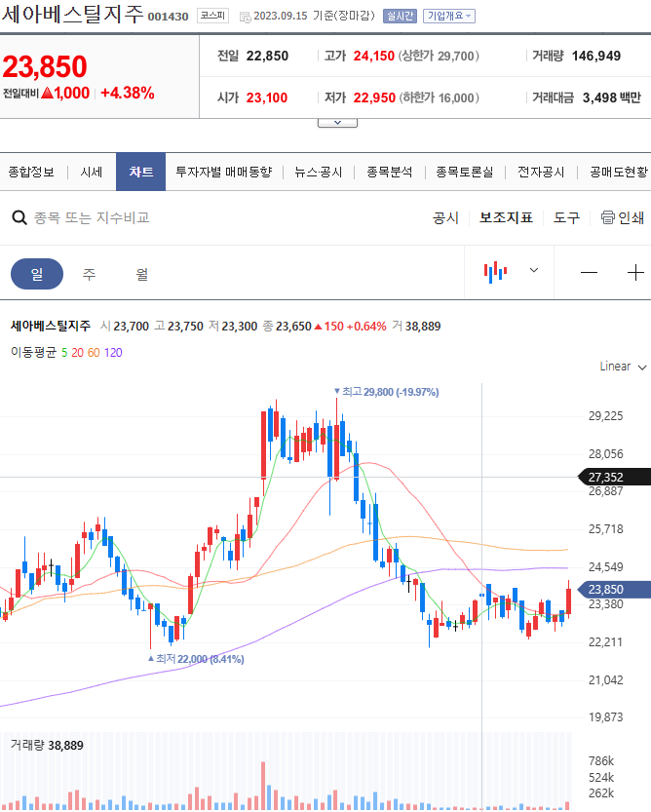Select the 일 daily period toggle
The width and height of the screenshot is (651, 812).
(x=37, y=273)
